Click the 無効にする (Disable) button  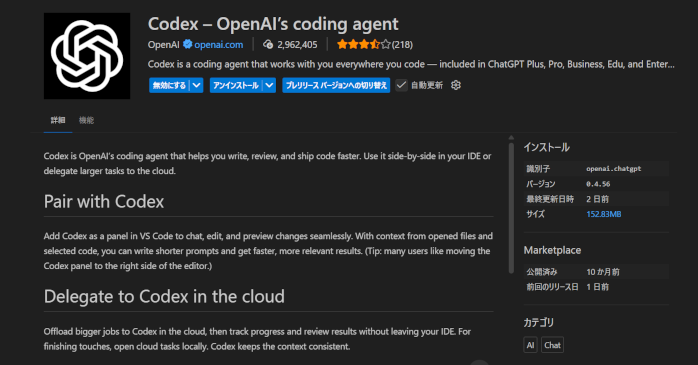pos(169,85)
